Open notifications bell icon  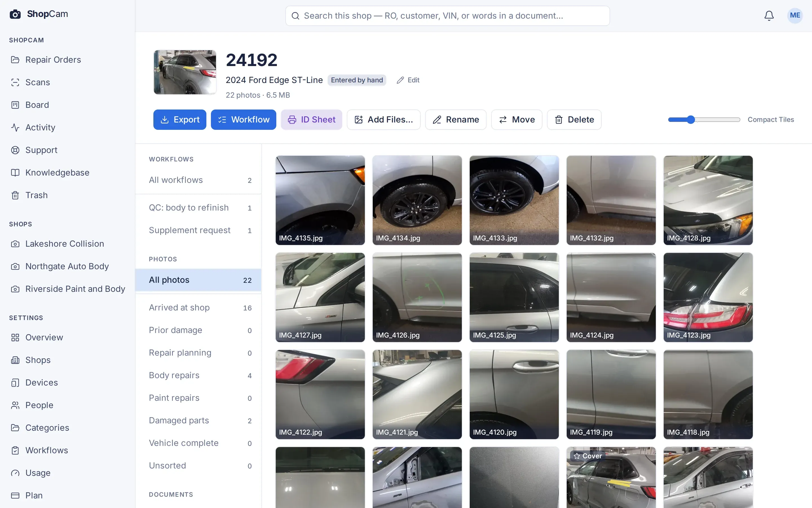pyautogui.click(x=769, y=16)
